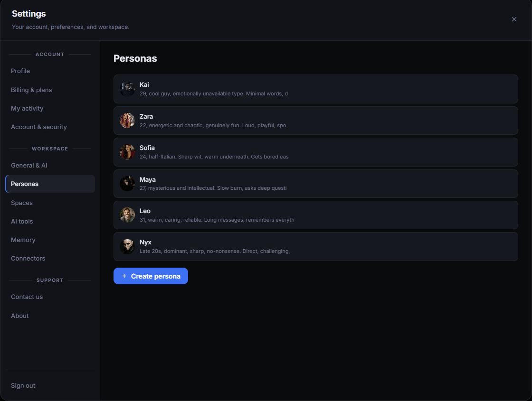Viewport: 532px width, 401px height.
Task: Go to AI tools settings
Action: (50, 221)
